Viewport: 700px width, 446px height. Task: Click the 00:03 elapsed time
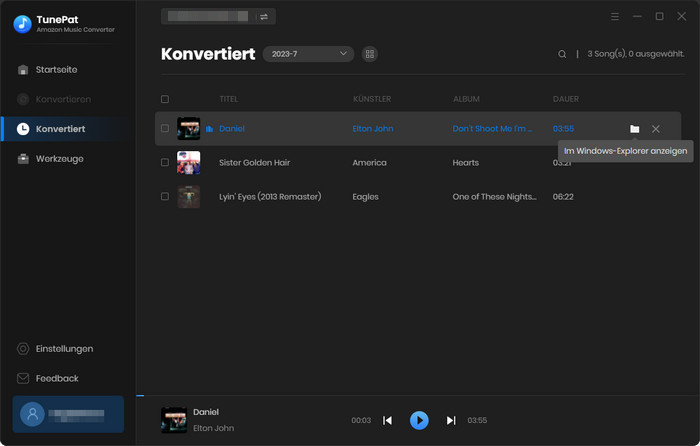click(x=361, y=421)
